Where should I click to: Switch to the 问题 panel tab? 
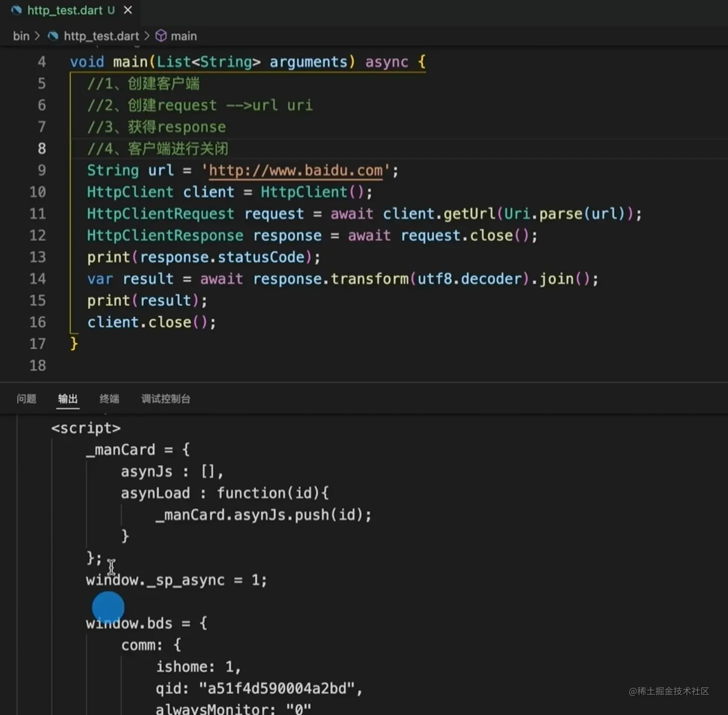point(27,399)
